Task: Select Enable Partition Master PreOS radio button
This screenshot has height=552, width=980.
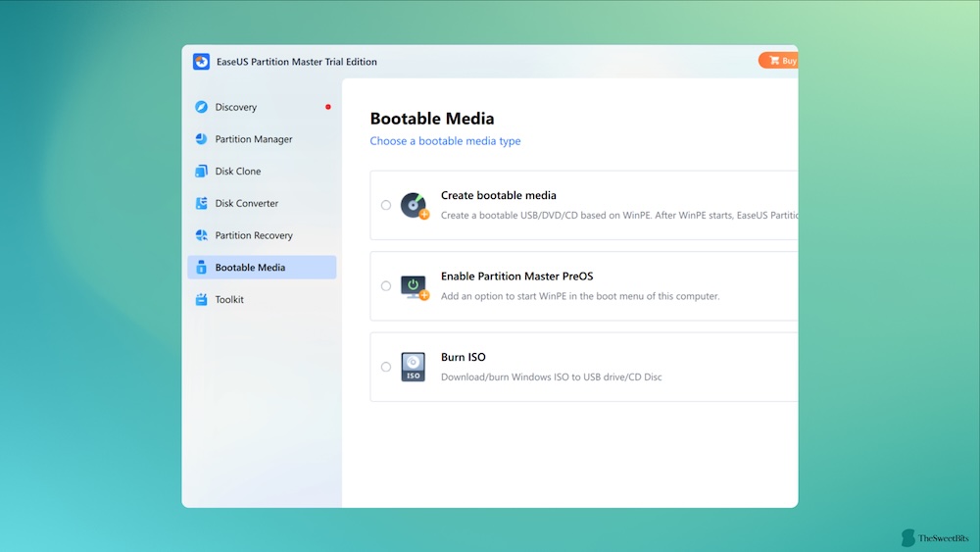Action: click(x=385, y=285)
